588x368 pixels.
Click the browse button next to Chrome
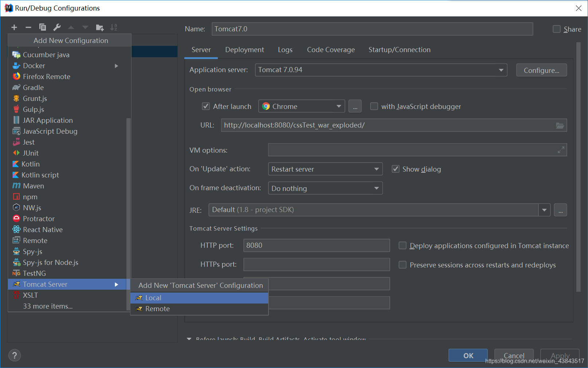point(355,106)
